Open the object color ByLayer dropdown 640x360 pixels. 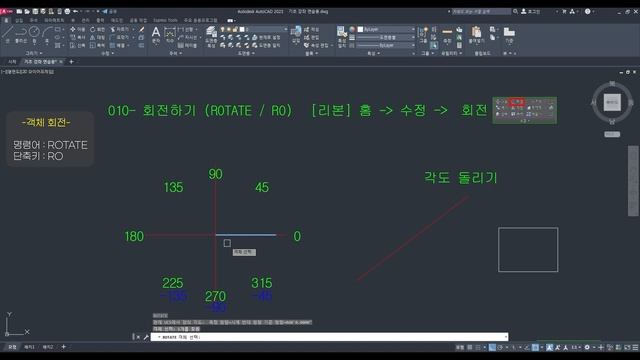(413, 29)
